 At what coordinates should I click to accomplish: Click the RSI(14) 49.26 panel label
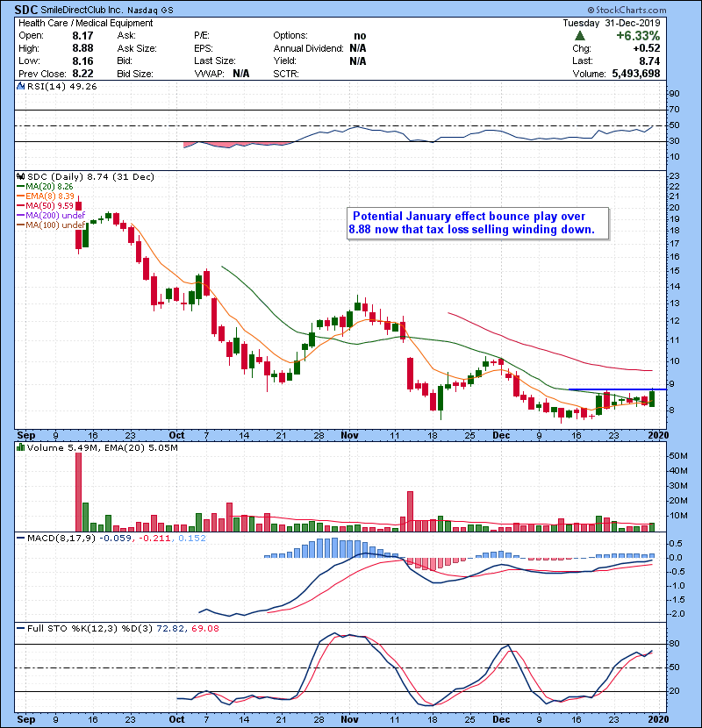point(61,86)
